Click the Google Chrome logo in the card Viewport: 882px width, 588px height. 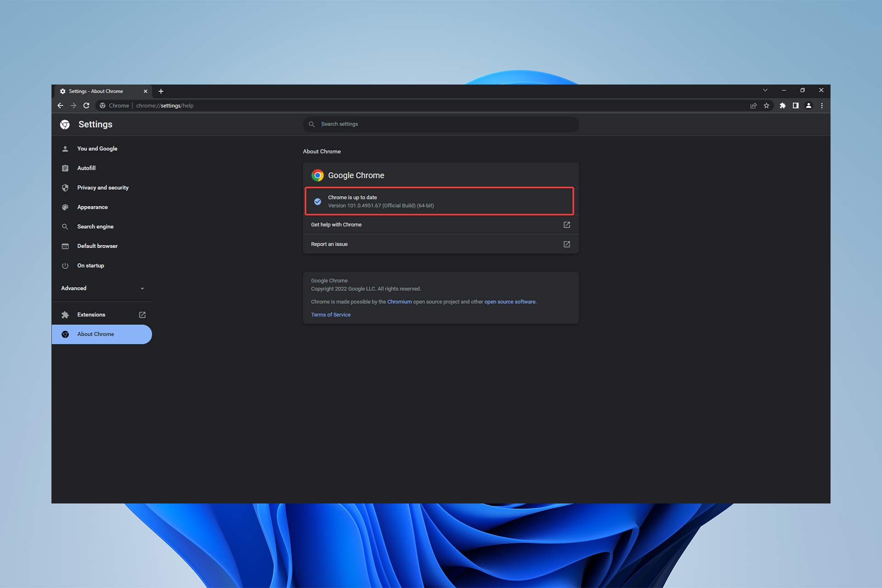[317, 175]
